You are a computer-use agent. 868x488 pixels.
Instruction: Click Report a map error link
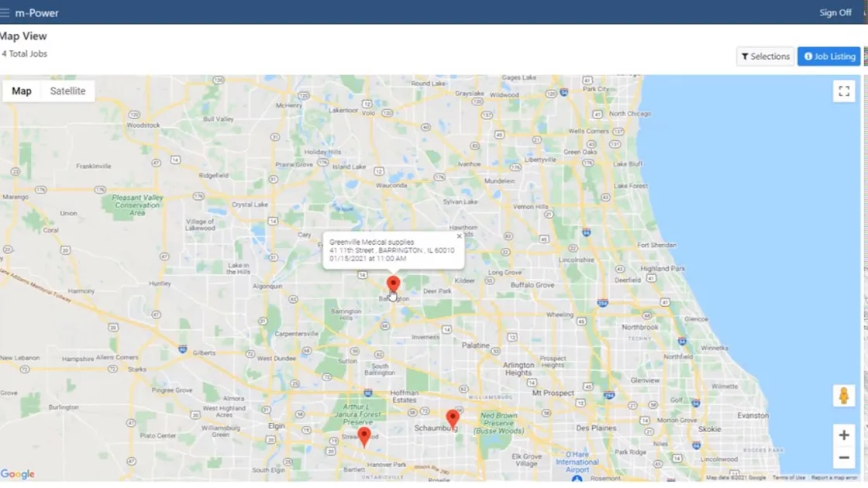(x=834, y=477)
